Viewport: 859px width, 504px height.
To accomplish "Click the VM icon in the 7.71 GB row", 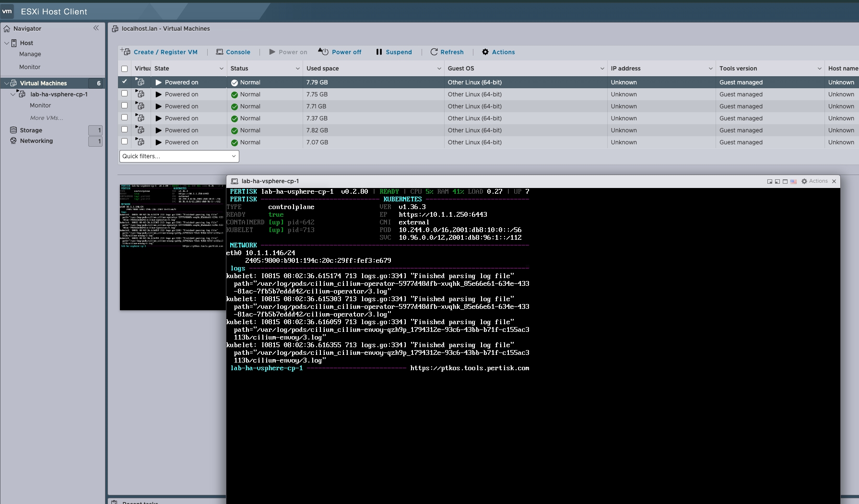I will [x=140, y=106].
